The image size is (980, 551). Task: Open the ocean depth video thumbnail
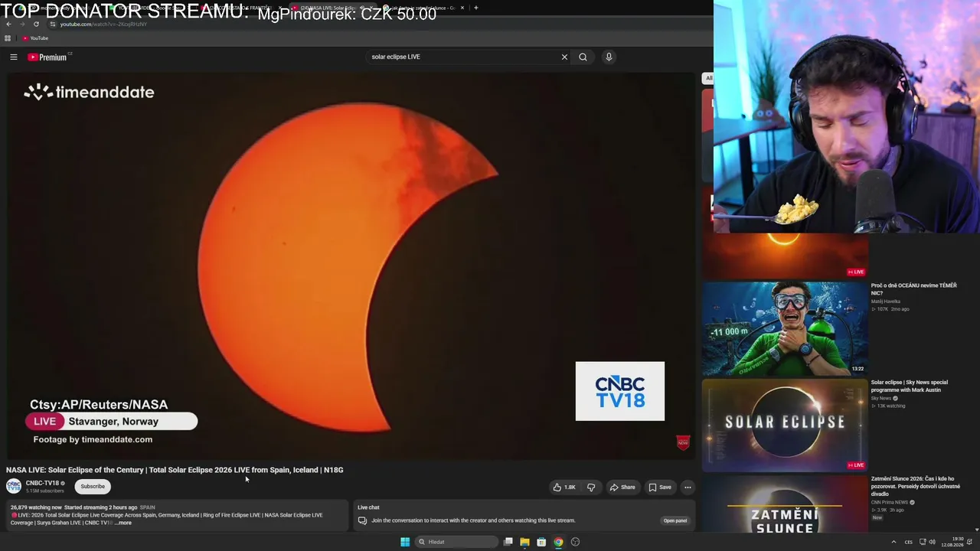[785, 328]
